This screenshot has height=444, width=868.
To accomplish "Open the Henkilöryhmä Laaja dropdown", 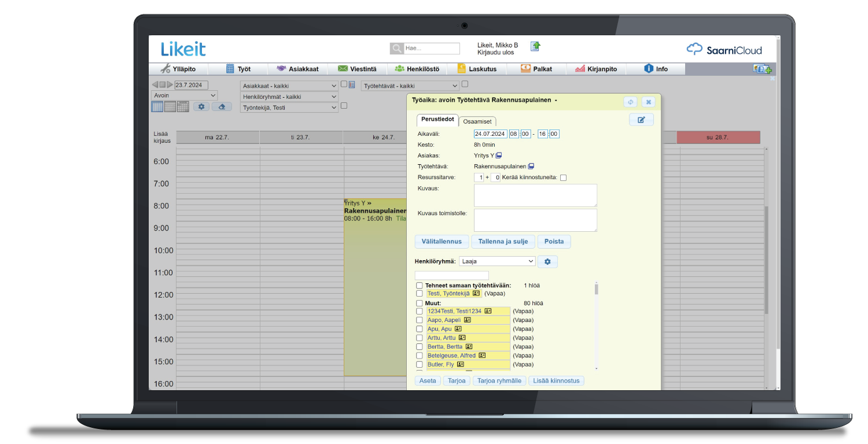I will [x=496, y=261].
